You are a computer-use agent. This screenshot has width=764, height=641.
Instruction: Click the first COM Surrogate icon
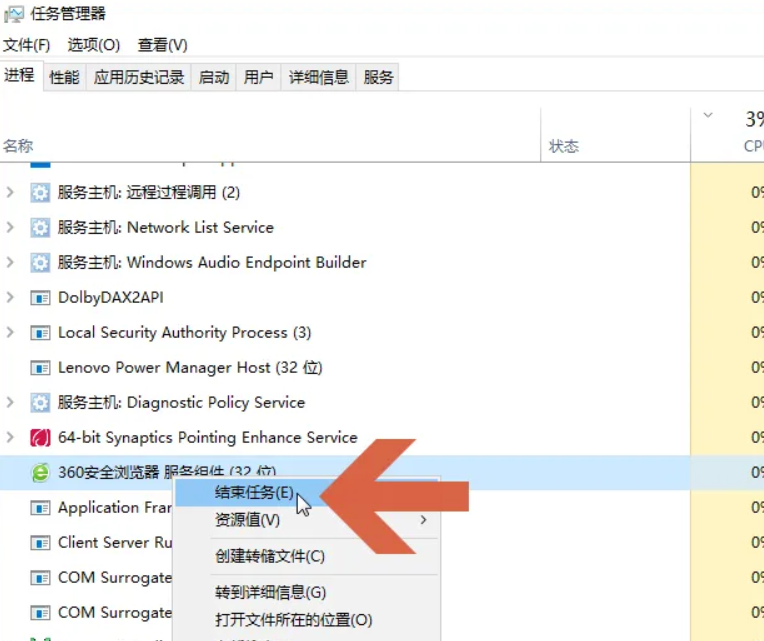pyautogui.click(x=40, y=578)
